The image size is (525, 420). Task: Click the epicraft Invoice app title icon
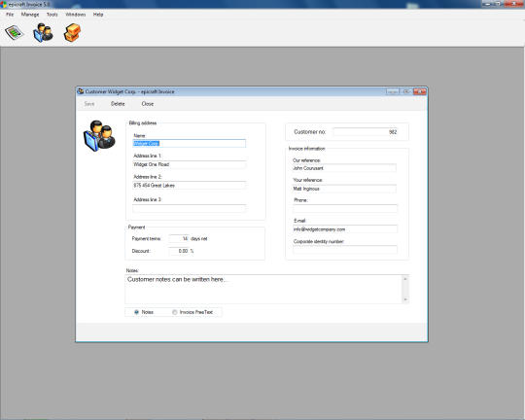[x=3, y=4]
